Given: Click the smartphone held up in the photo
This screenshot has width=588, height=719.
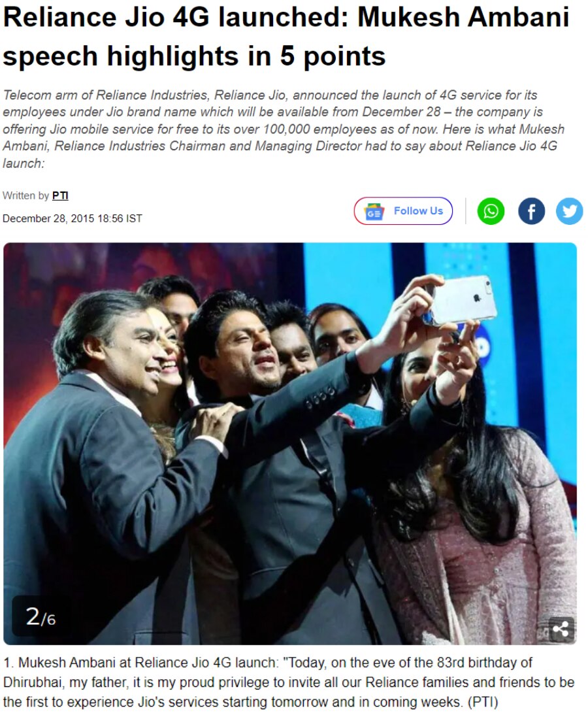Looking at the screenshot, I should click(x=461, y=301).
